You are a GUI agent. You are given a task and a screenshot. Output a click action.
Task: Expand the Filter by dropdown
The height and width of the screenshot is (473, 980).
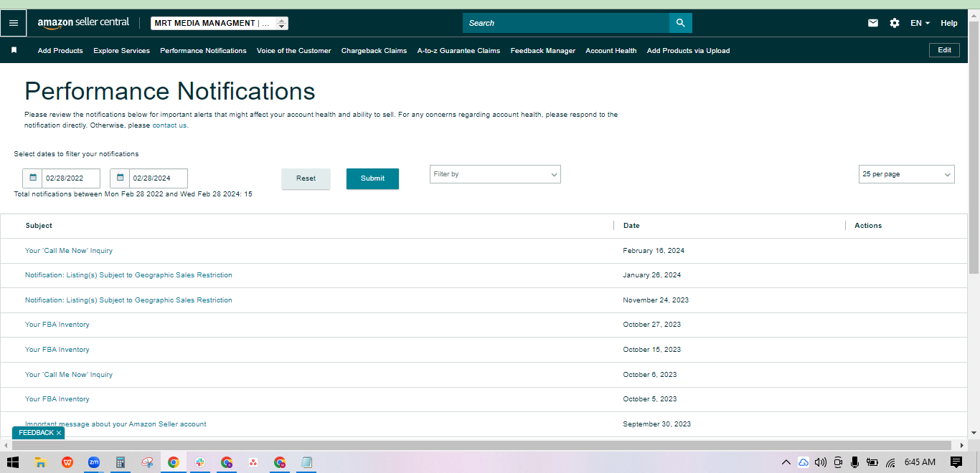pyautogui.click(x=495, y=174)
